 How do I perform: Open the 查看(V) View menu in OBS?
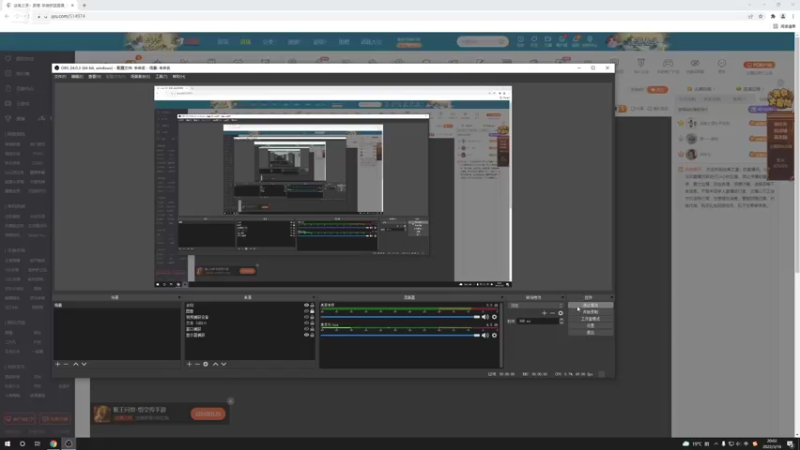(94, 77)
